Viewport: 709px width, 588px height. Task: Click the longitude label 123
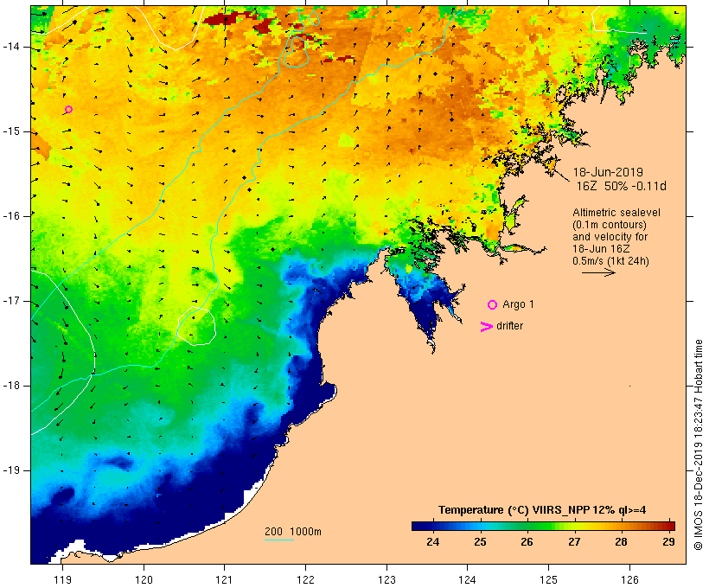tap(386, 579)
